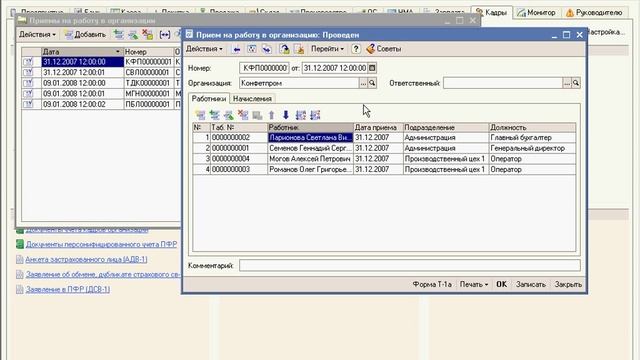Image resolution: width=640 pixels, height=360 pixels.
Task: Expand the Перейти dropdown menu
Action: click(327, 49)
